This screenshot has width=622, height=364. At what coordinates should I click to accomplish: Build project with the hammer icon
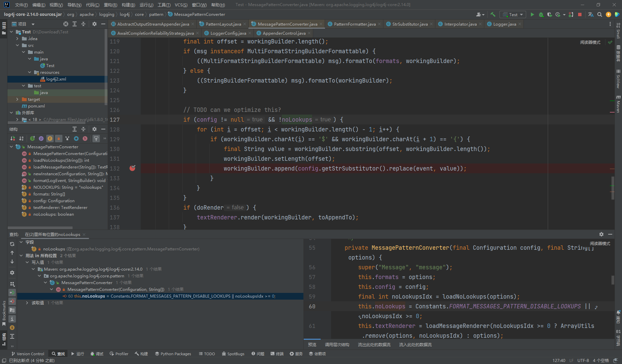coord(493,14)
